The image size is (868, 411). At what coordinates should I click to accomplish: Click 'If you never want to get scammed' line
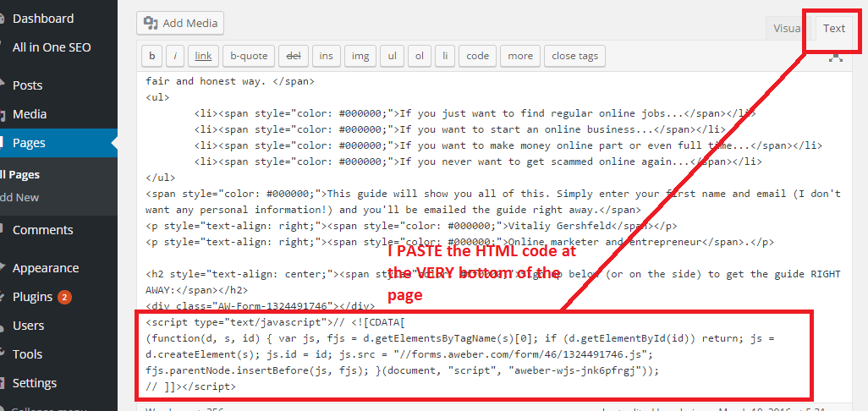[x=478, y=162]
